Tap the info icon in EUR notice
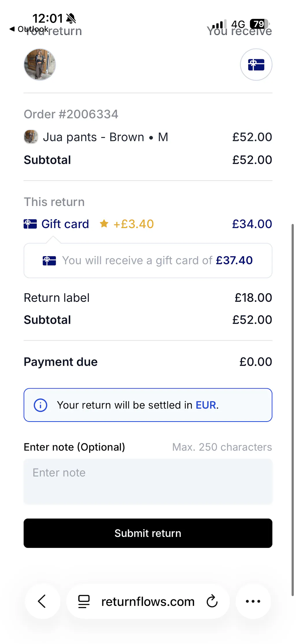The width and height of the screenshot is (296, 644). pyautogui.click(x=40, y=405)
